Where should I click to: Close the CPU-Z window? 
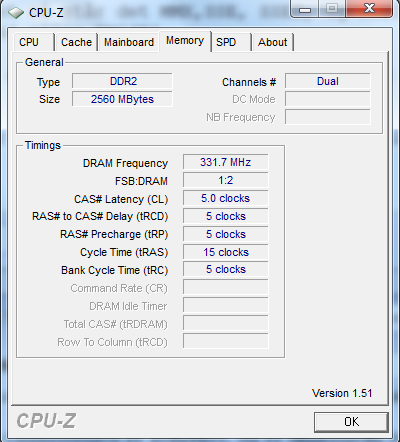pyautogui.click(x=369, y=9)
